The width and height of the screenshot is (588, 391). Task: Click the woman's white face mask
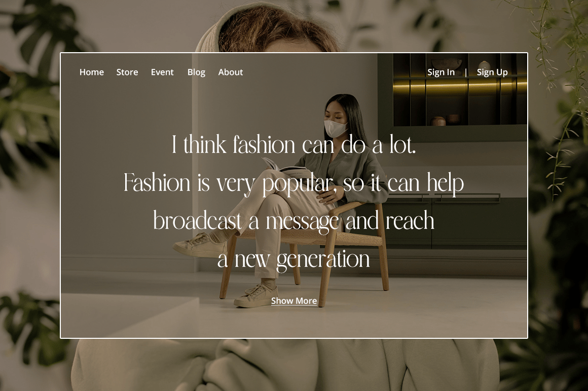[335, 128]
